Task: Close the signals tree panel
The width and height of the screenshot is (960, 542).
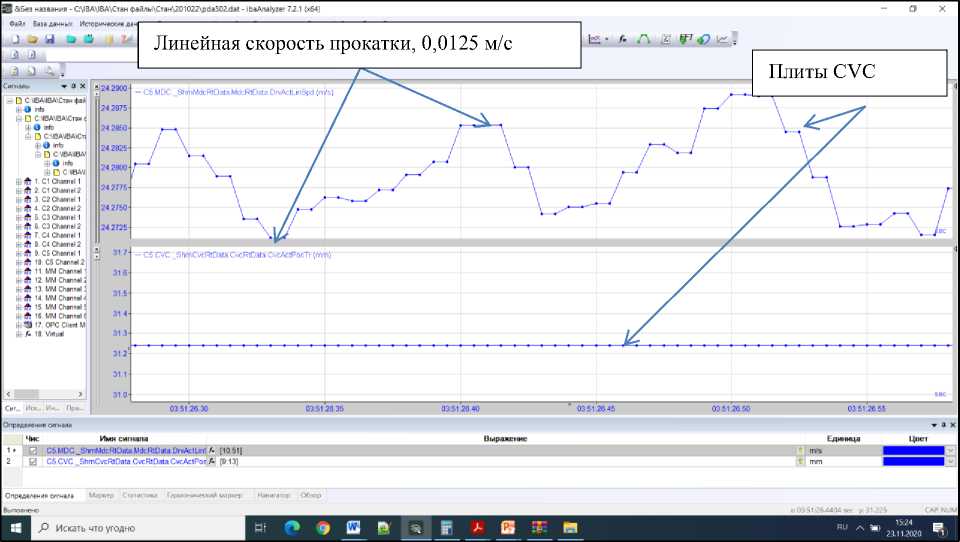Action: coord(83,86)
